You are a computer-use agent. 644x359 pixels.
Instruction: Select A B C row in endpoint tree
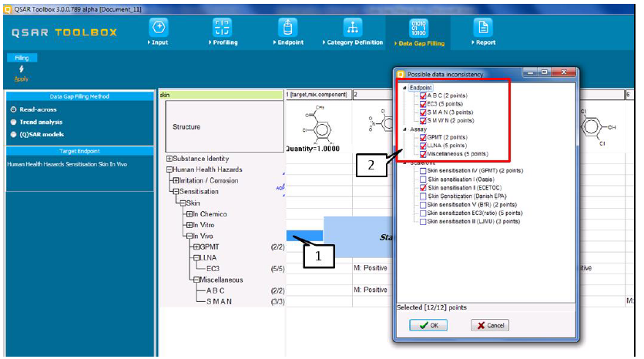(x=215, y=290)
